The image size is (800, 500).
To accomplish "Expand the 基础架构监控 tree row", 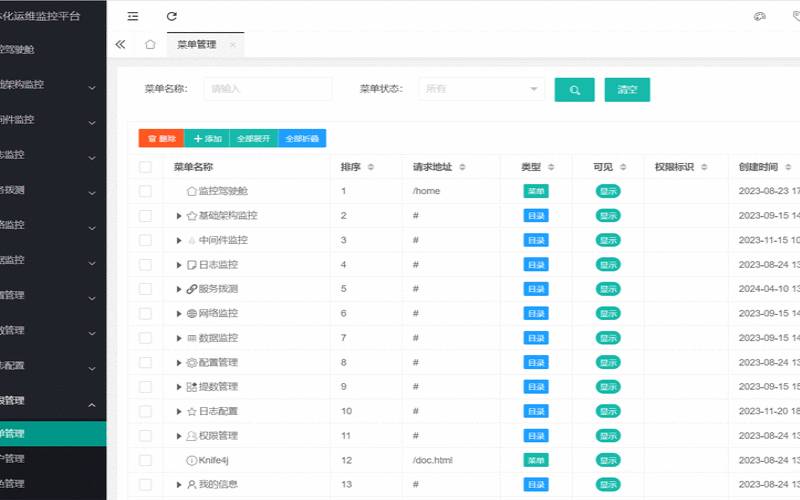I will (179, 216).
